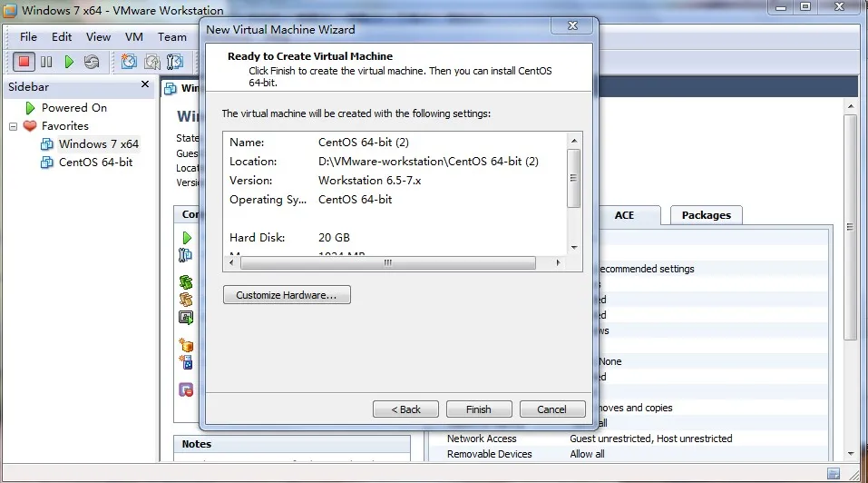This screenshot has width=868, height=483.
Task: Click the settings list vertical scrollbar thumb
Action: pyautogui.click(x=574, y=178)
